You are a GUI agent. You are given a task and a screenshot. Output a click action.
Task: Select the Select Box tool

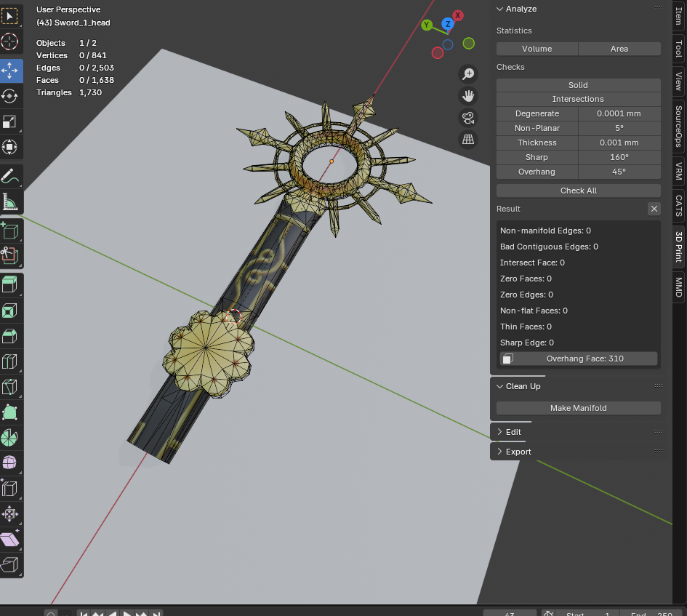point(10,15)
